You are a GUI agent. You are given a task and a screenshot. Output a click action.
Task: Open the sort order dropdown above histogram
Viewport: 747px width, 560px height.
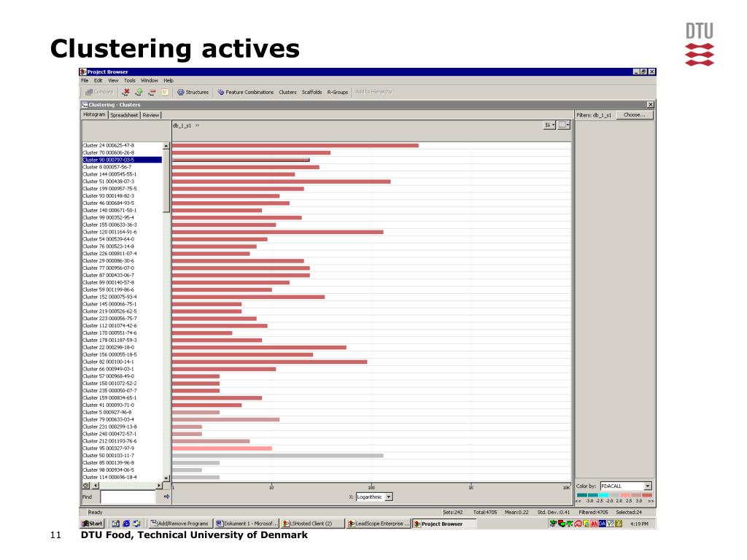(x=549, y=125)
